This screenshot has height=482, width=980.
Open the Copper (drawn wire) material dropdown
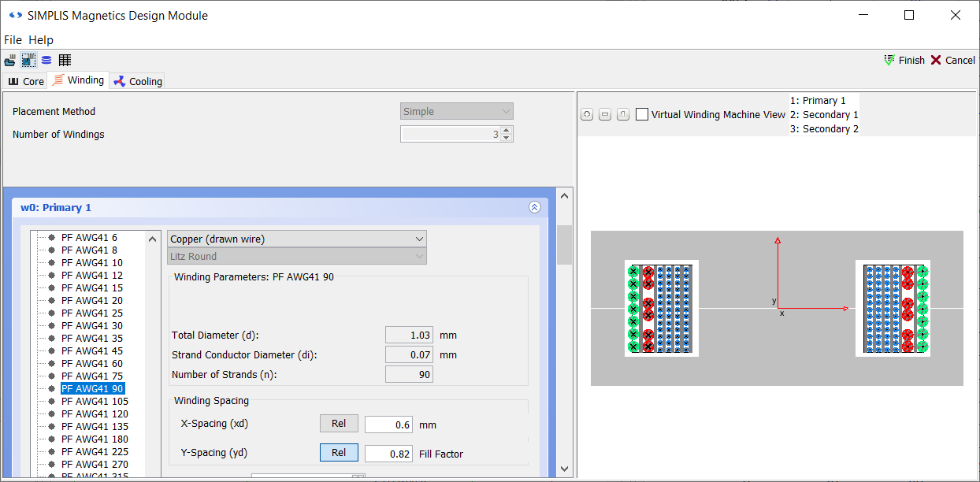pyautogui.click(x=297, y=239)
